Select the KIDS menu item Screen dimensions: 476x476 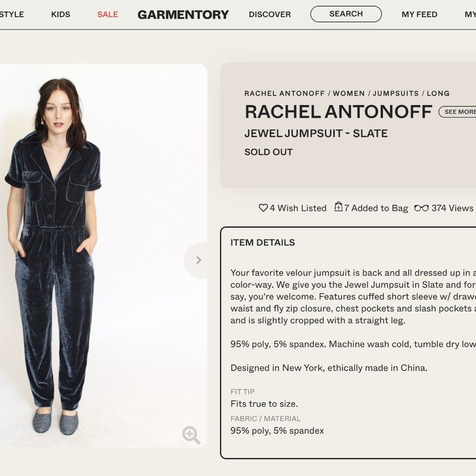[60, 14]
